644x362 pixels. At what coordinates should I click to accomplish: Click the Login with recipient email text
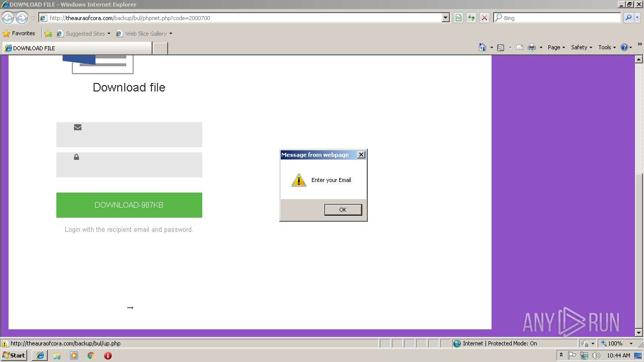tap(129, 230)
